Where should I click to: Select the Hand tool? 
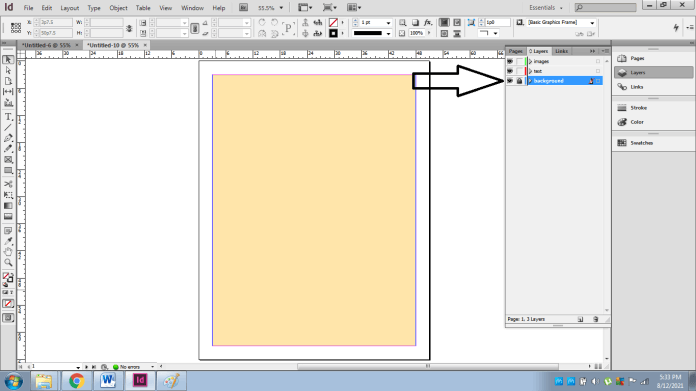8,252
